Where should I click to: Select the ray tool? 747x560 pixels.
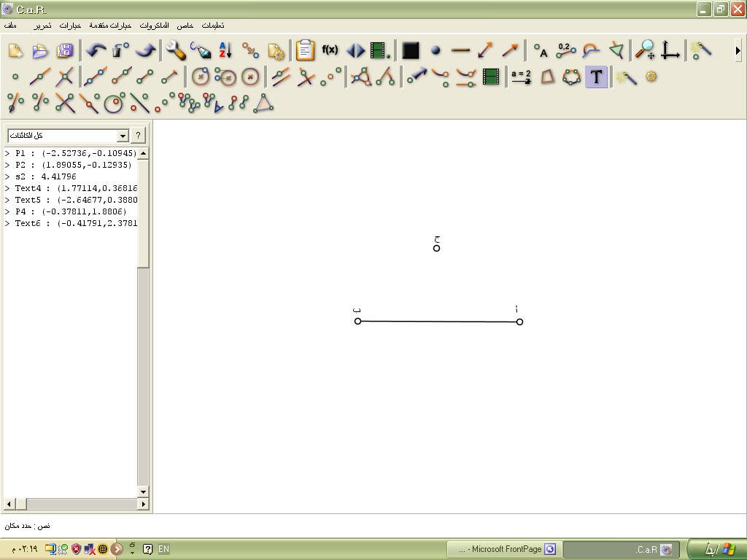click(x=120, y=77)
